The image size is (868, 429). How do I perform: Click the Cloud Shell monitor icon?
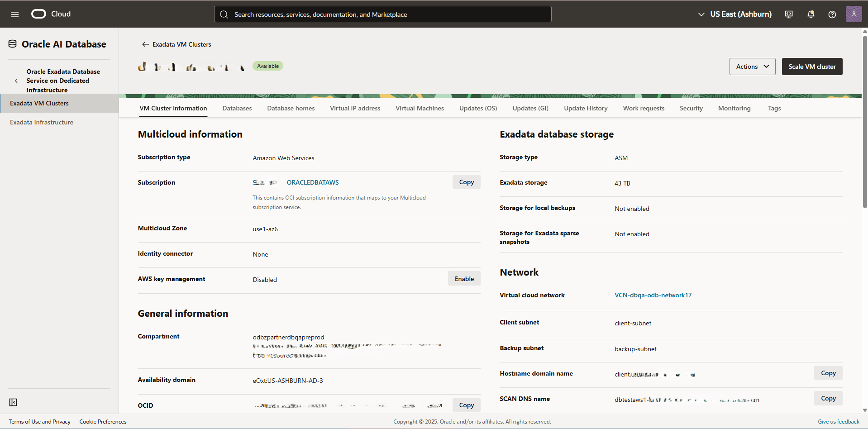(x=788, y=14)
